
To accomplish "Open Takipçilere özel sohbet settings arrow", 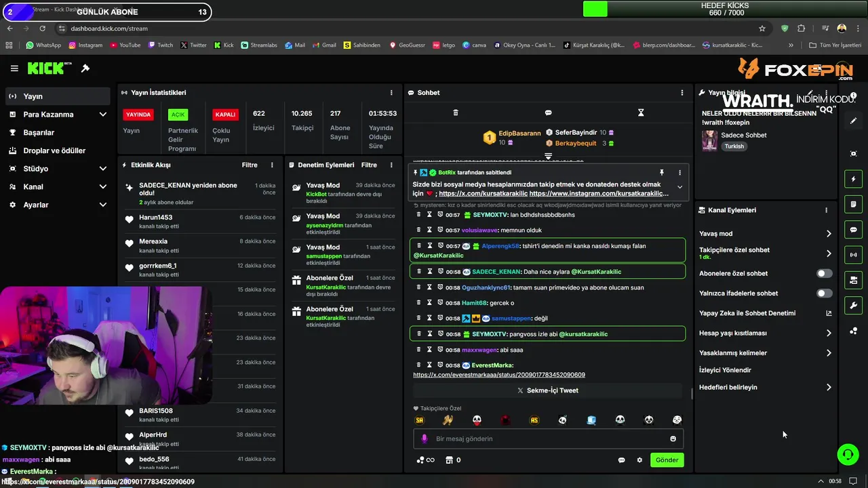I will tap(828, 253).
